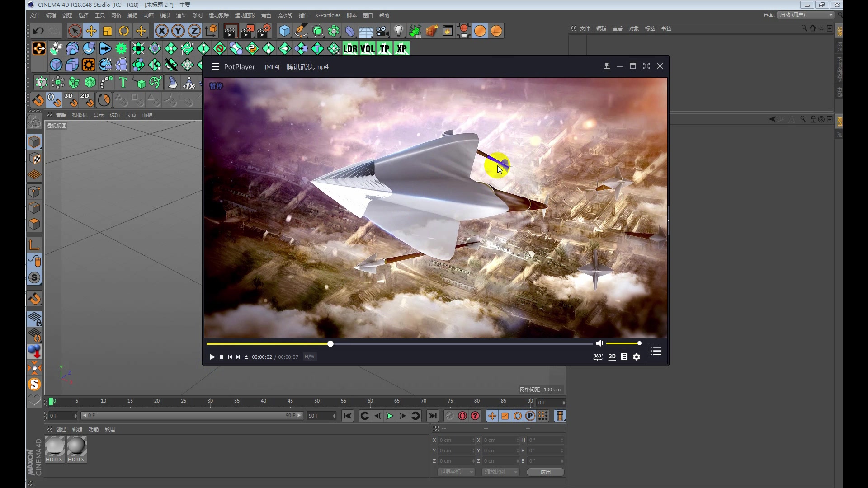The width and height of the screenshot is (868, 488).
Task: Click the Render View clapperboard icon
Action: pyautogui.click(x=231, y=31)
